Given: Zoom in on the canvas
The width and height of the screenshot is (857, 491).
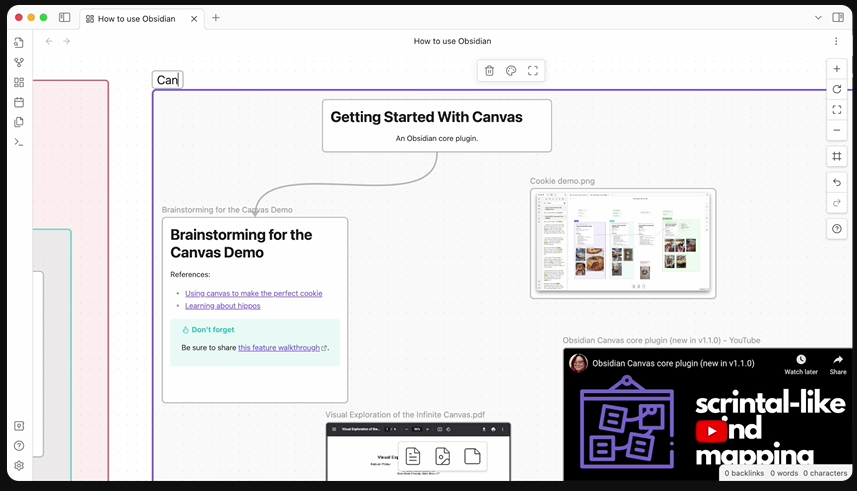Looking at the screenshot, I should 837,69.
